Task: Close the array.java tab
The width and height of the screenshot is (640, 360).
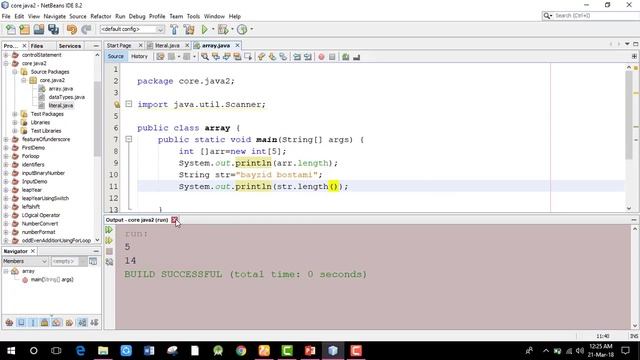Action: [237, 45]
